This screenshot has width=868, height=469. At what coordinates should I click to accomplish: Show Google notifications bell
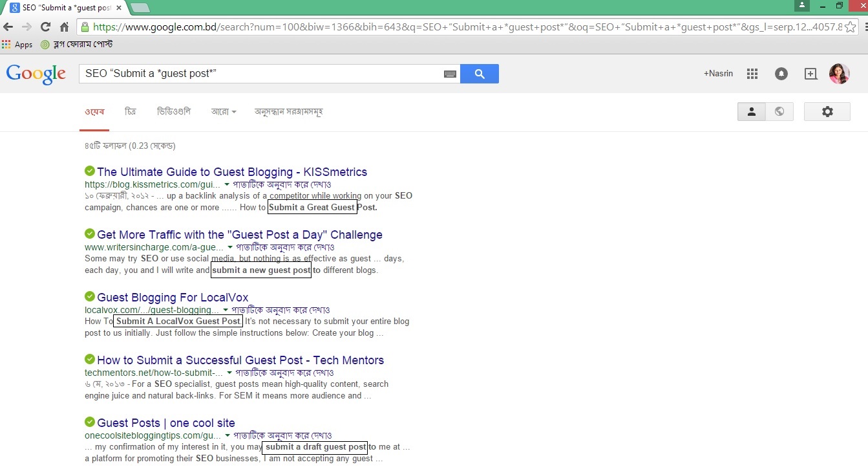[781, 74]
